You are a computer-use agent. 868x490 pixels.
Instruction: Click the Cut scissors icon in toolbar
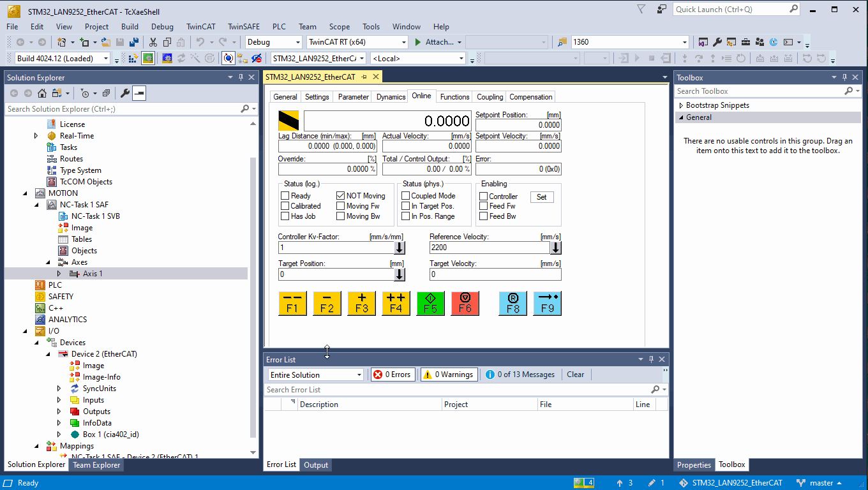(x=153, y=42)
